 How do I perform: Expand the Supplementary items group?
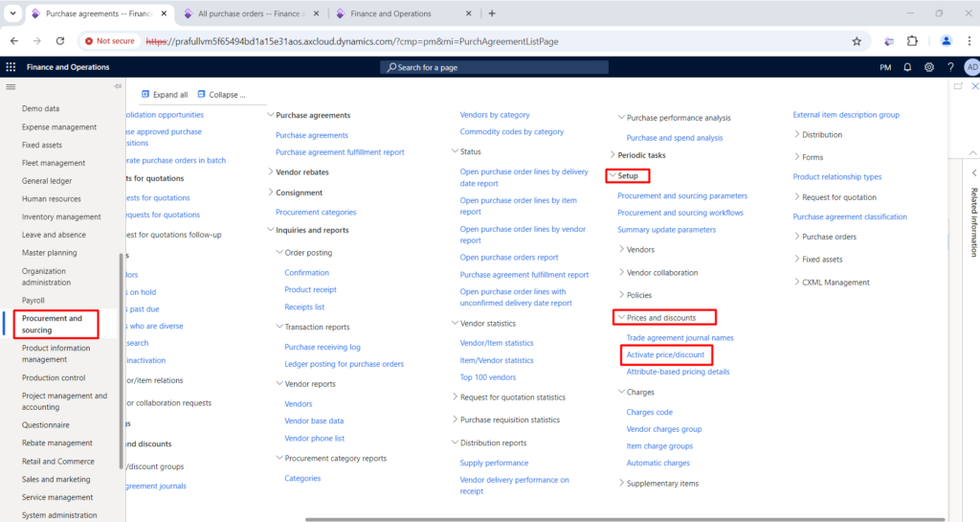tap(621, 484)
